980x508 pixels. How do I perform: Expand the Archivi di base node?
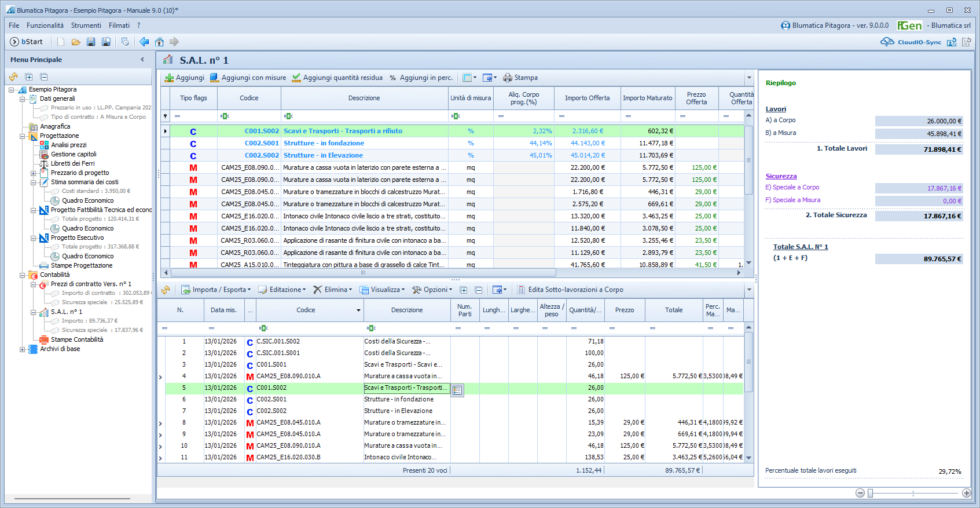(x=23, y=349)
